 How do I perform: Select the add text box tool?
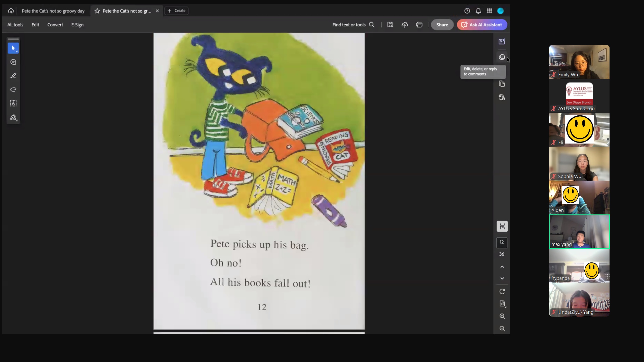tap(13, 103)
